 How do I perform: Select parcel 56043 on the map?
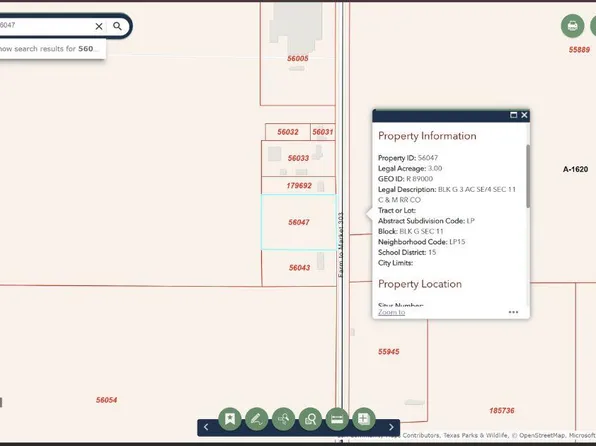[x=300, y=268]
